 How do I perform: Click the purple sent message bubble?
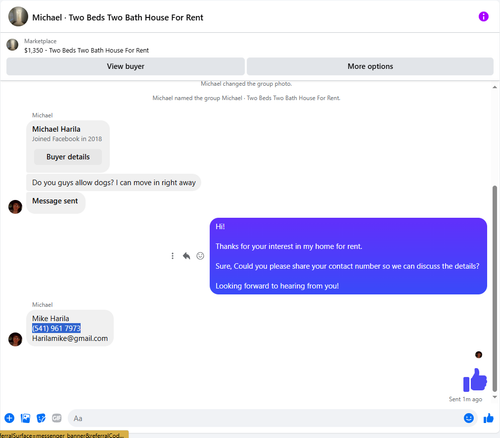point(348,256)
